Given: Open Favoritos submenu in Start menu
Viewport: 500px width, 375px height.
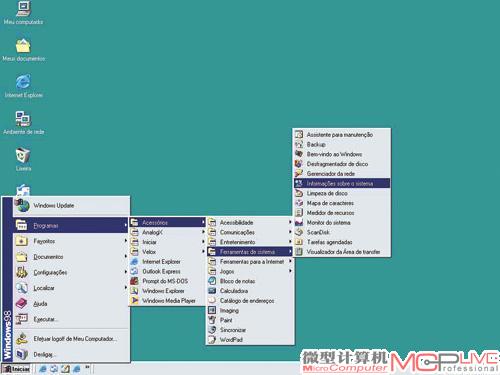Looking at the screenshot, I should pos(71,241).
